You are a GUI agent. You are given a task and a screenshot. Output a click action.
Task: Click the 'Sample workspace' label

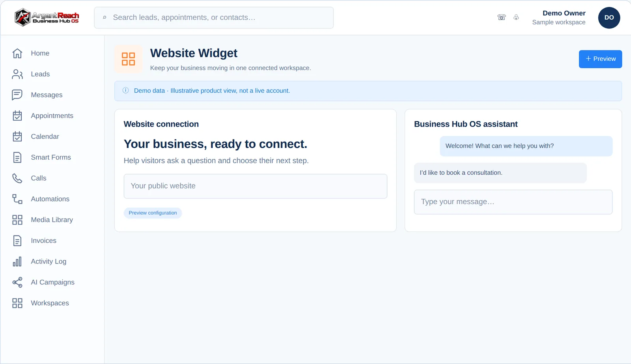click(559, 22)
